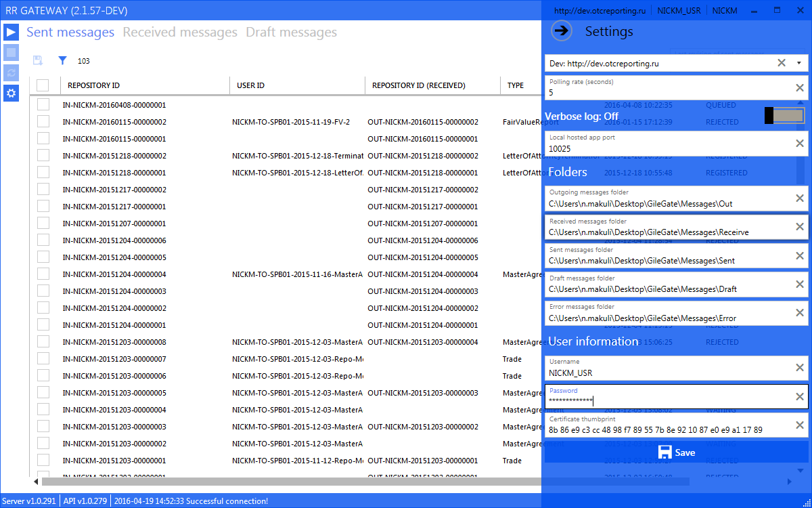Viewport: 812px width, 508px height.
Task: Check the row IN-NICKM-20151204-00000006
Action: point(43,240)
